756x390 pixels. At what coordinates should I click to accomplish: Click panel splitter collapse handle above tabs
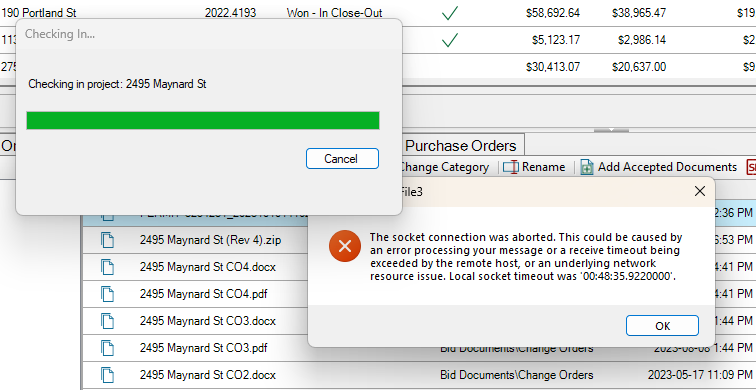[x=611, y=130]
